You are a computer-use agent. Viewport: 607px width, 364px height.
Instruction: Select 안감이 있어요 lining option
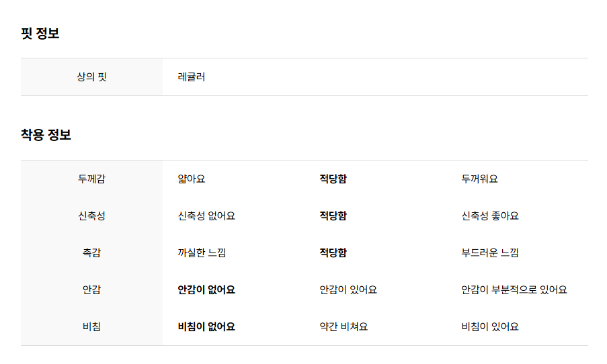click(348, 289)
